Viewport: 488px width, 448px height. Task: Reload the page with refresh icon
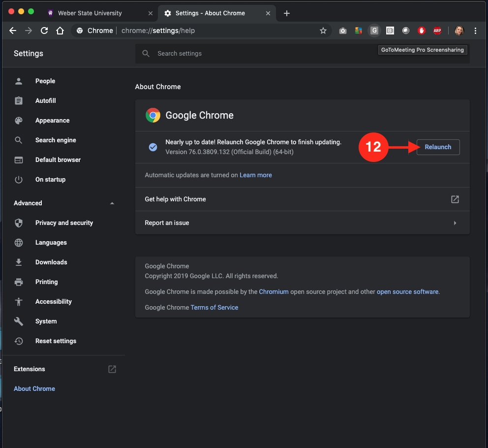[x=44, y=31]
